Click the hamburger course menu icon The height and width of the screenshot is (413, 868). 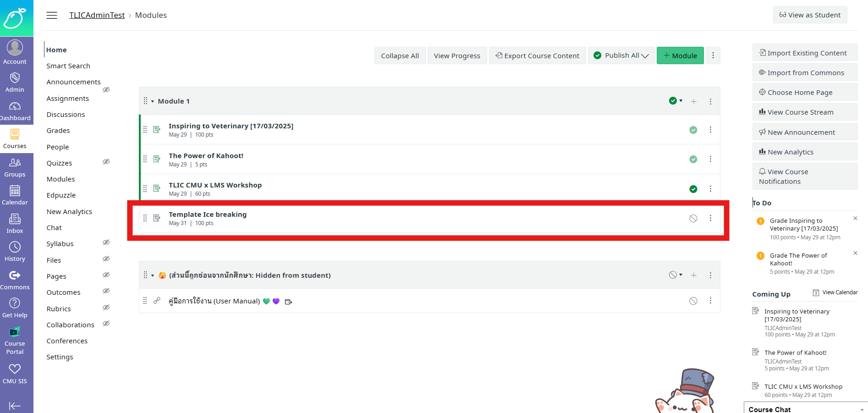coord(52,15)
